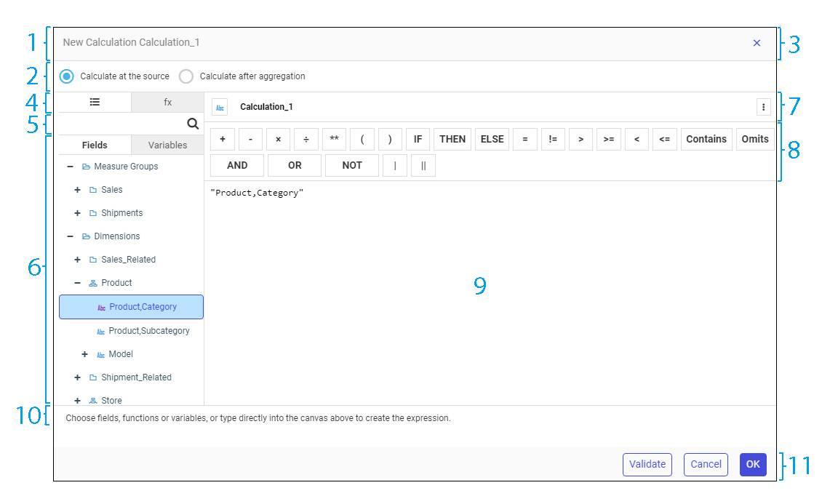Insert the exponent ** operator
Viewport: 822px width, 504px height.
coord(334,139)
